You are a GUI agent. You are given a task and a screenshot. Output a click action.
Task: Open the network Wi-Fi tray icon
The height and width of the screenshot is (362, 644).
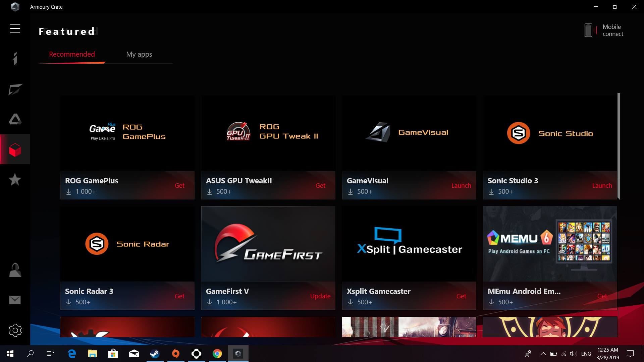pyautogui.click(x=564, y=354)
